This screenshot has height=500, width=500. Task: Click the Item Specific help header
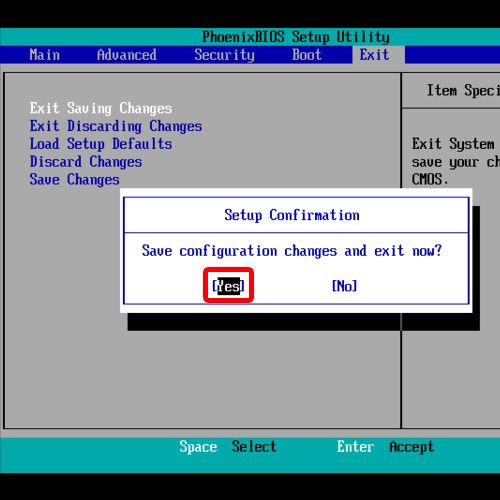tap(463, 91)
